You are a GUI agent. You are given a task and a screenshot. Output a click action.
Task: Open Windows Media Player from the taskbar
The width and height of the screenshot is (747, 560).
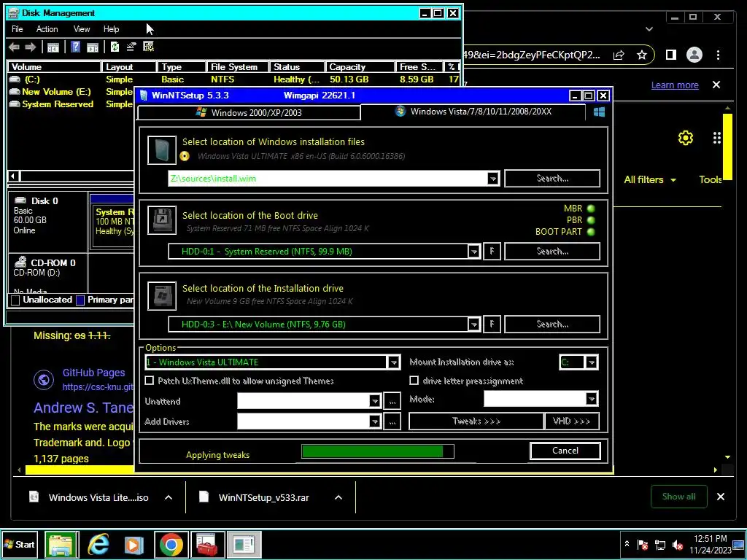pyautogui.click(x=134, y=544)
